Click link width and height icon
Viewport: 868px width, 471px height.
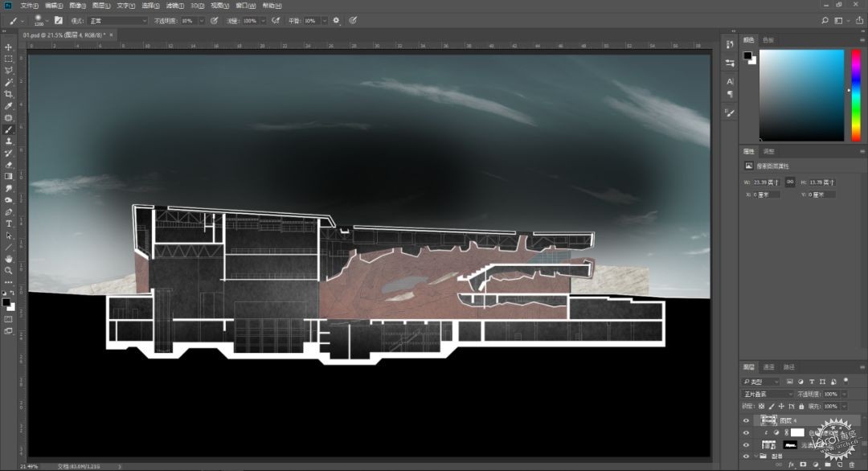pos(790,182)
